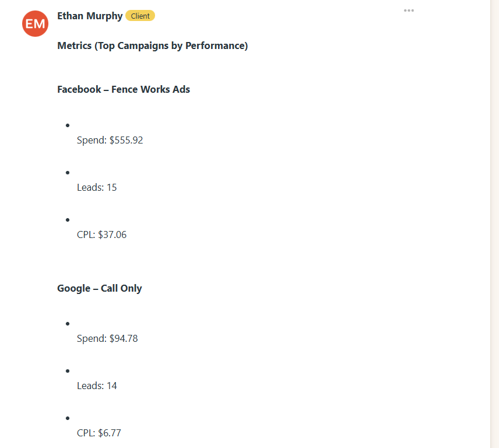The width and height of the screenshot is (499, 448).
Task: Open Ethan Murphy's profile name link
Action: coord(90,16)
